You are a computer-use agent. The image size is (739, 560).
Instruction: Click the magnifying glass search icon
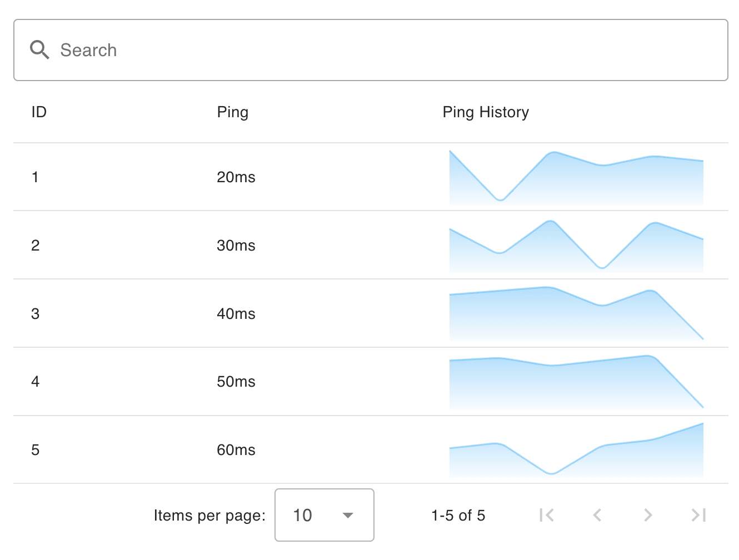click(39, 50)
